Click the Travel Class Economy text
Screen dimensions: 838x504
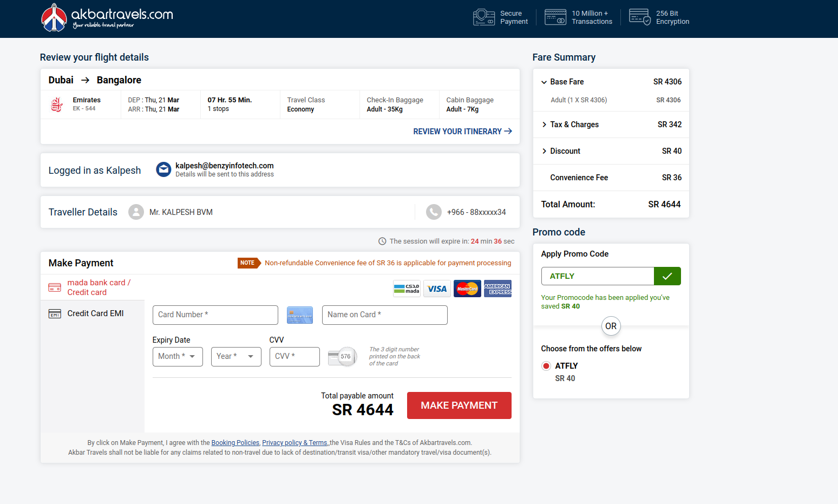(x=306, y=104)
